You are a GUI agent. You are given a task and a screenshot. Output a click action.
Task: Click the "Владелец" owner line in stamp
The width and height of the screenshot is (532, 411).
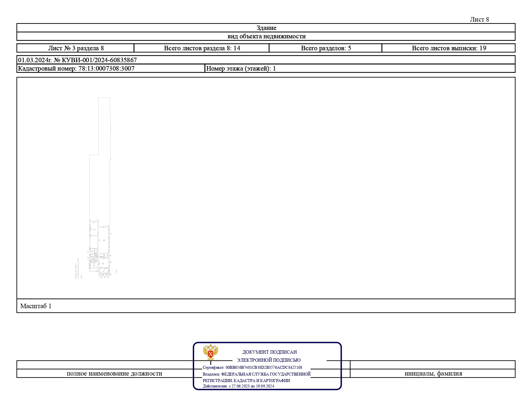[x=256, y=374]
